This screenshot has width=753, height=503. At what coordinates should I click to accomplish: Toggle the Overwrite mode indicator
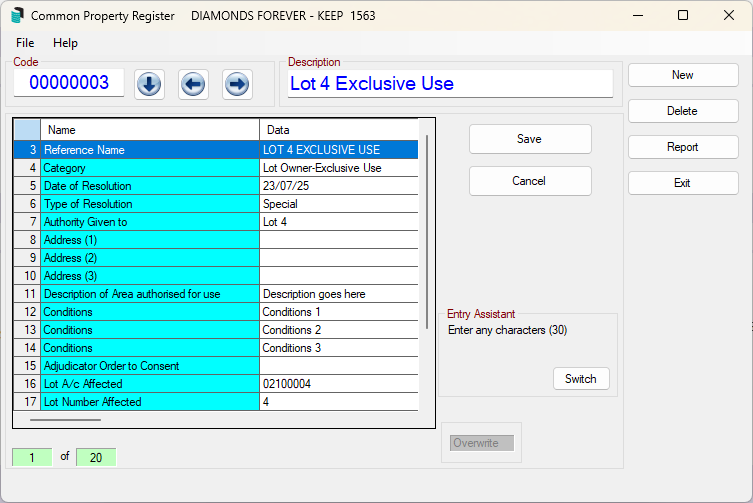tap(482, 443)
